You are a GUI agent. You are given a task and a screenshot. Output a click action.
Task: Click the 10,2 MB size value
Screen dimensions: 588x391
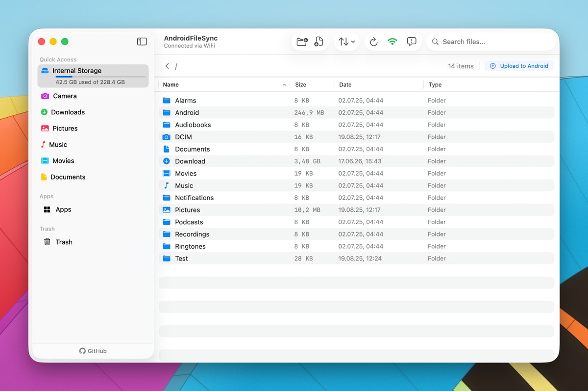(307, 210)
